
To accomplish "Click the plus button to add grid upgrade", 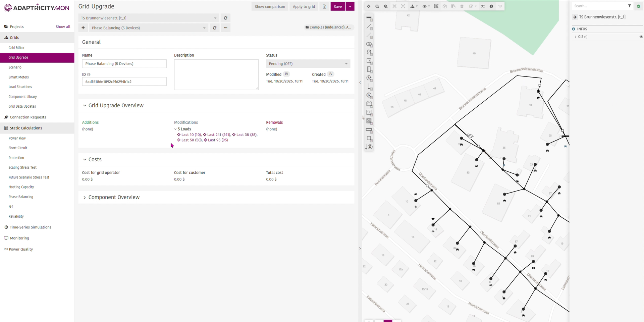I will pos(83,28).
